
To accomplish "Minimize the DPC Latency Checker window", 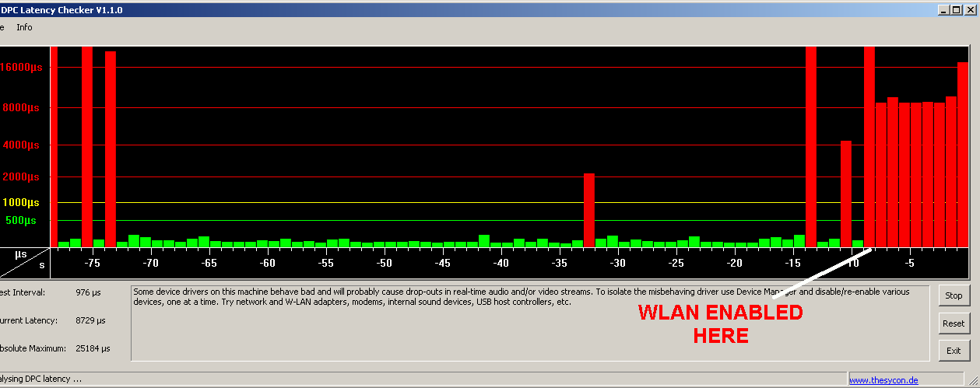I will click(944, 10).
